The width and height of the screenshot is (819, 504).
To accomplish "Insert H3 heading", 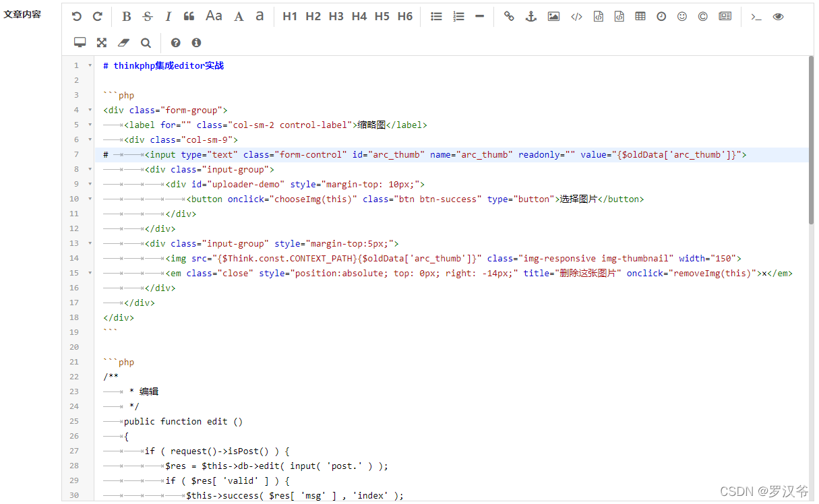I will click(336, 16).
